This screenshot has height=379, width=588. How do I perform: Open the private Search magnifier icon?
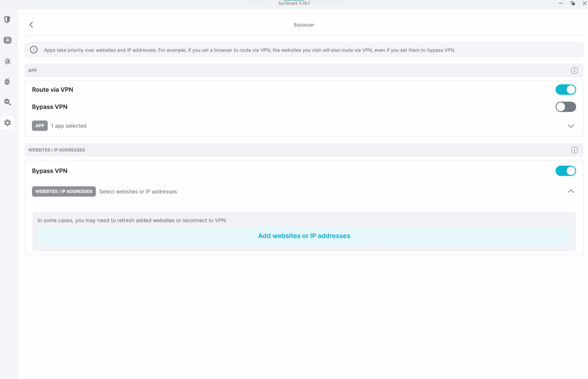(7, 102)
